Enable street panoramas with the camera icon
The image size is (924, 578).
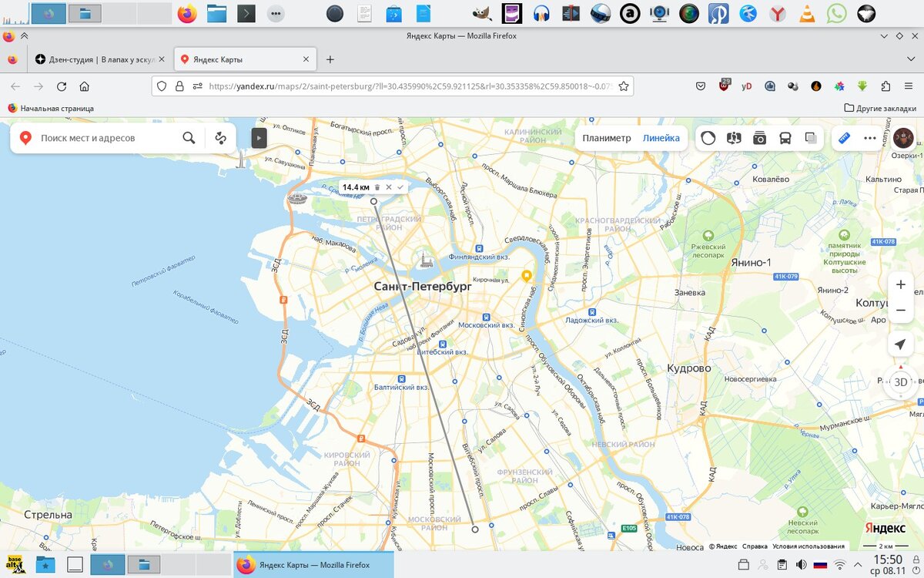[760, 138]
